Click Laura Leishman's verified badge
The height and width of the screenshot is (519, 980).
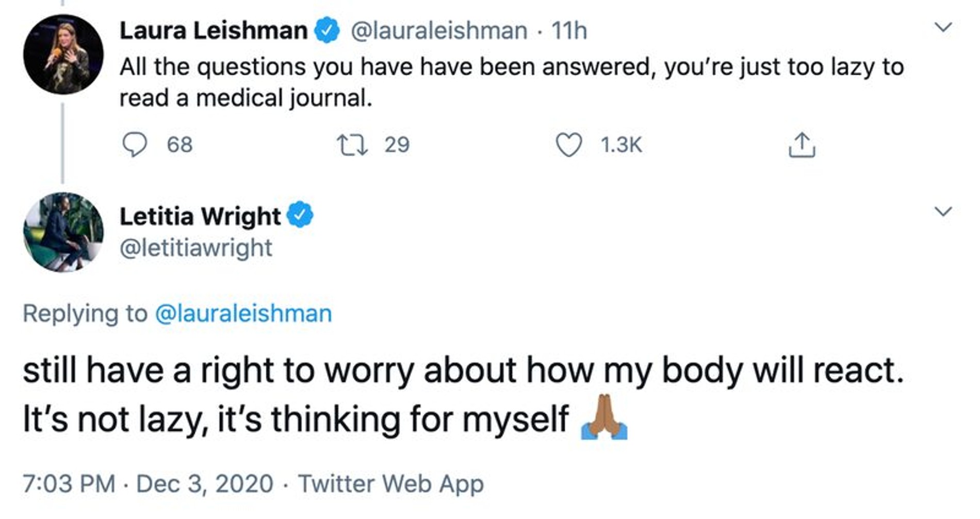click(326, 30)
